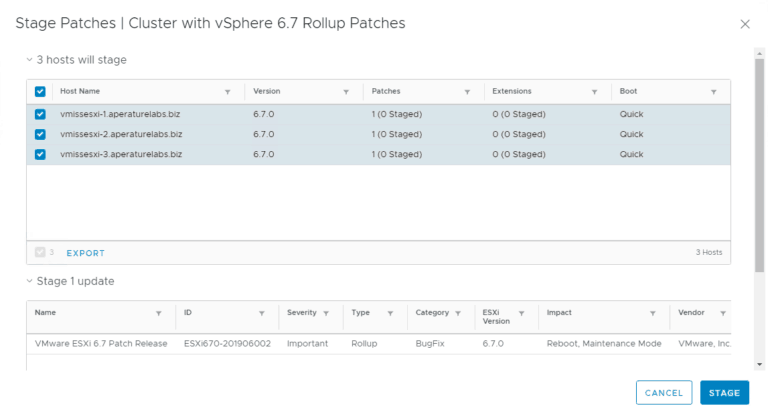Click the Boot column filter icon
Image resolution: width=768 pixels, height=420 pixels.
(713, 92)
